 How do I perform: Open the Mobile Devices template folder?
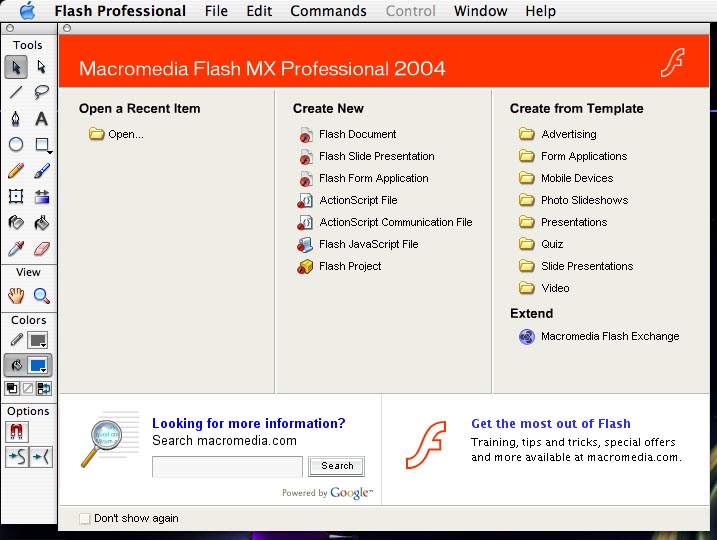[x=566, y=178]
